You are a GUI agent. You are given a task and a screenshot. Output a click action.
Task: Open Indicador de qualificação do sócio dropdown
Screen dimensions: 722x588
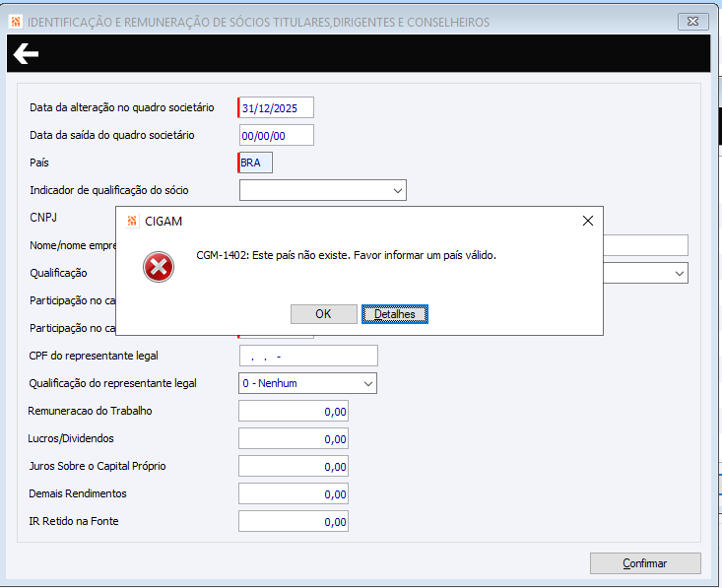tap(323, 190)
